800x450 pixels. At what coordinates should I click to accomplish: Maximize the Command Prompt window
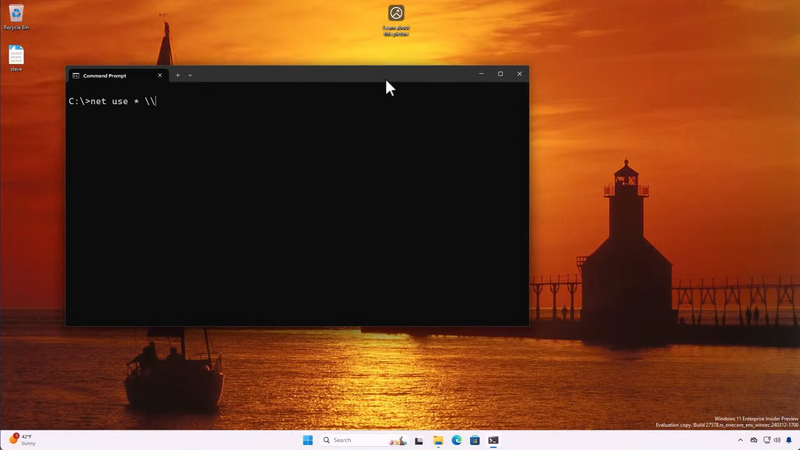pyautogui.click(x=500, y=74)
